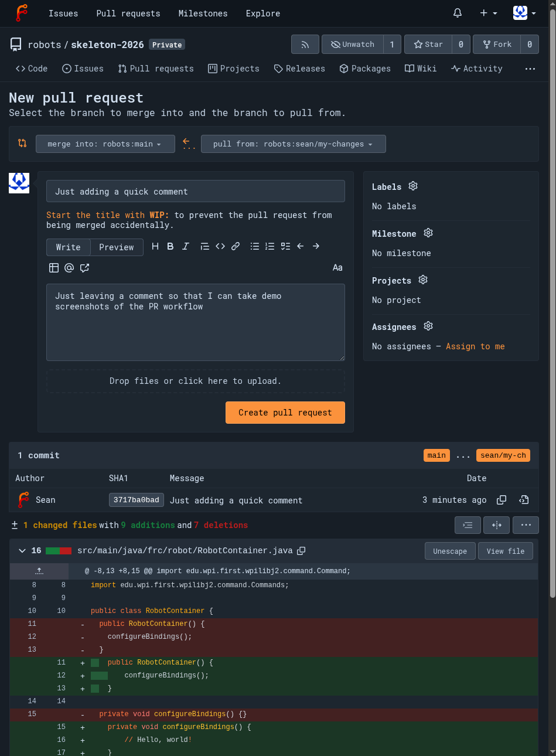Screen dimensions: 556x756
Task: Click reference issue icon in editor
Action: click(x=85, y=268)
